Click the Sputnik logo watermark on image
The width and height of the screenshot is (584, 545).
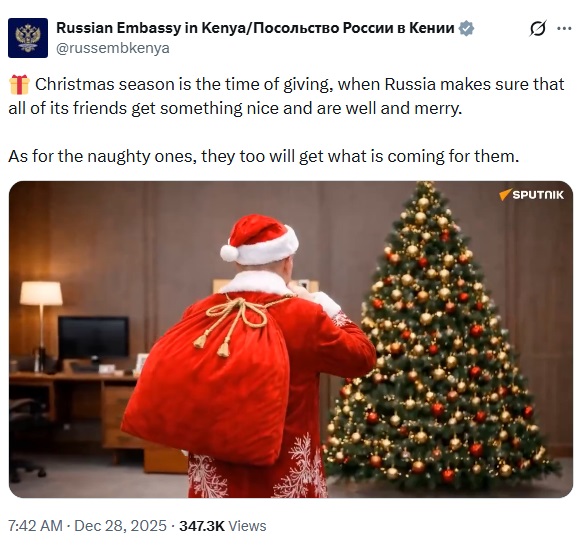tap(531, 194)
